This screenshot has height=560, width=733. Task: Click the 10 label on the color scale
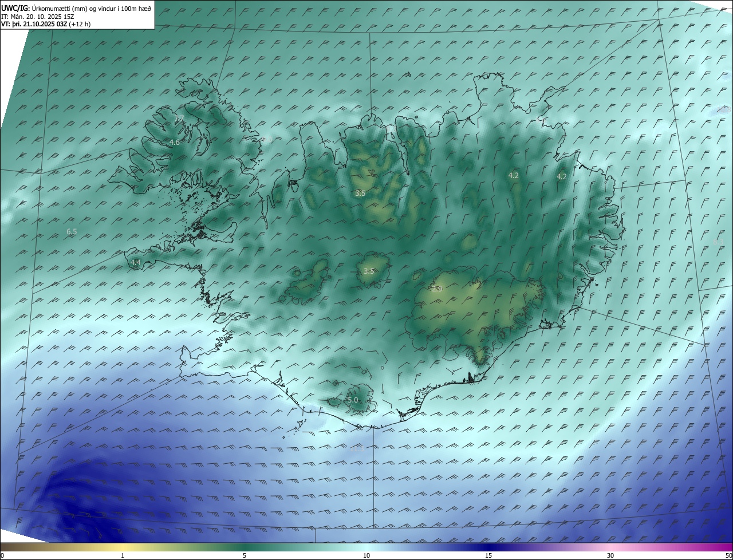tap(366, 555)
